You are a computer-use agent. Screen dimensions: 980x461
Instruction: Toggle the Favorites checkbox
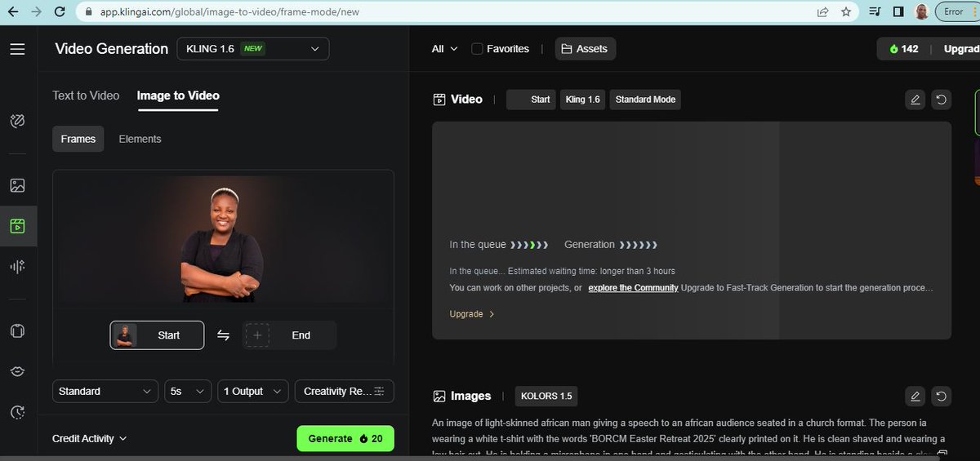pyautogui.click(x=478, y=49)
